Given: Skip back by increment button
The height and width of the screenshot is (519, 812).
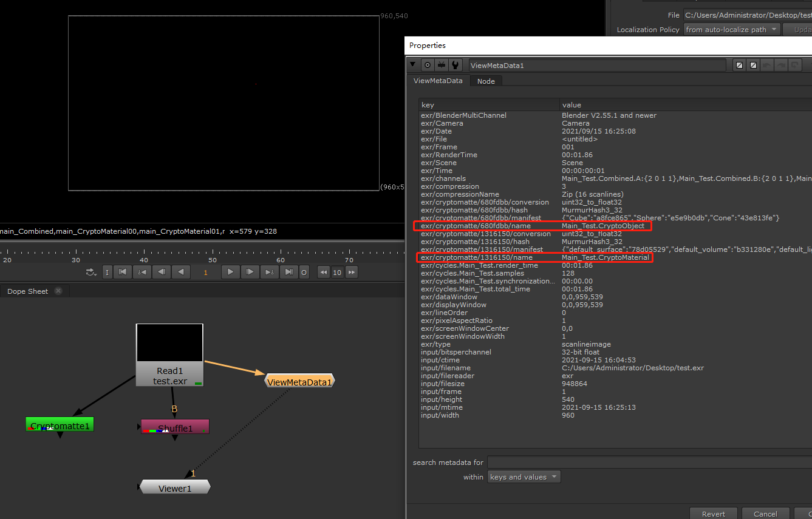Looking at the screenshot, I should point(324,273).
